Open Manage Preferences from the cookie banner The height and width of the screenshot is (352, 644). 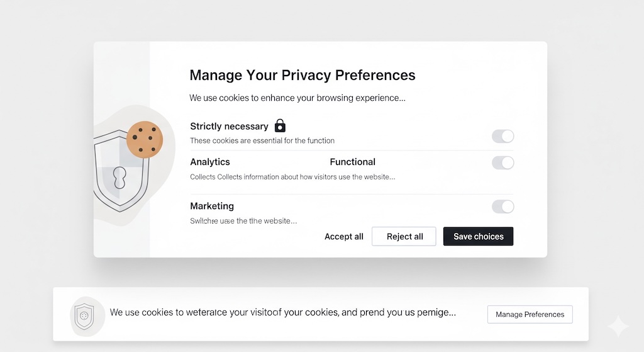coord(530,314)
